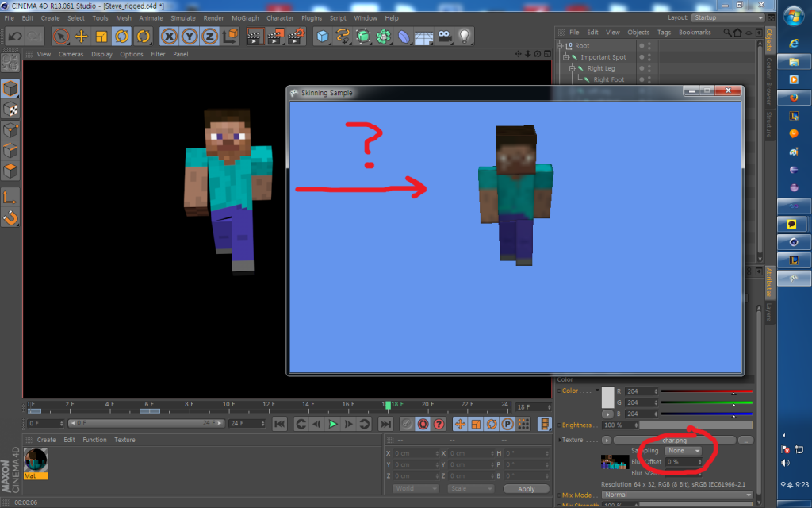Click the Color swatch in material attributes
The height and width of the screenshot is (508, 812).
coord(607,397)
